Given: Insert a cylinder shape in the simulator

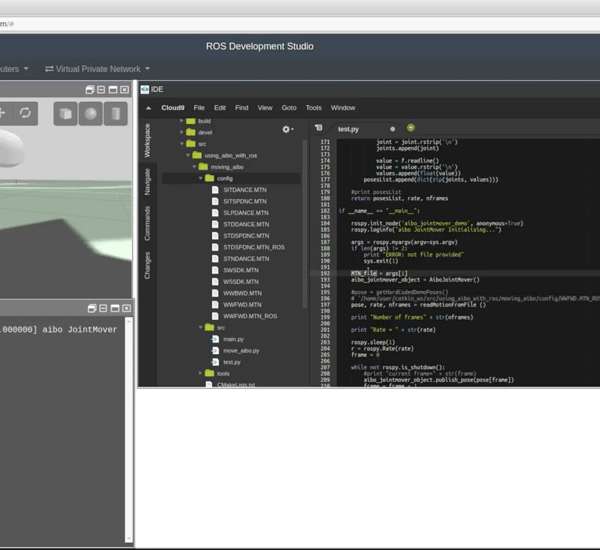Looking at the screenshot, I should pos(116,113).
